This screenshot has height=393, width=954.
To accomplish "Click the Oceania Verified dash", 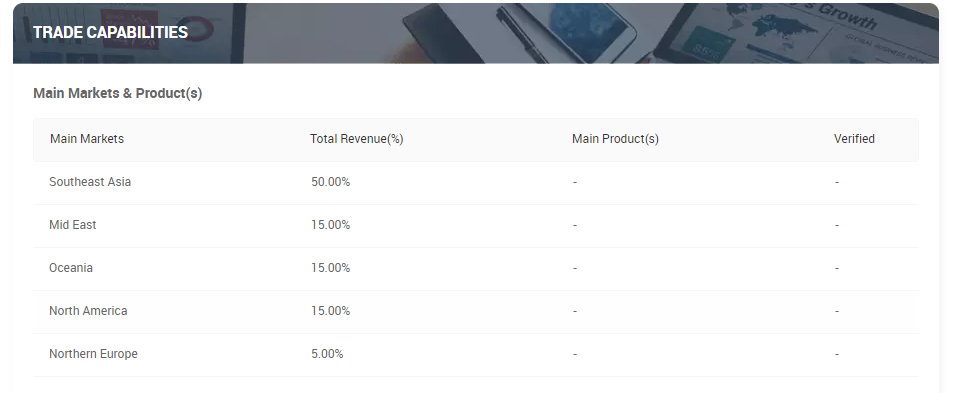I will point(837,268).
